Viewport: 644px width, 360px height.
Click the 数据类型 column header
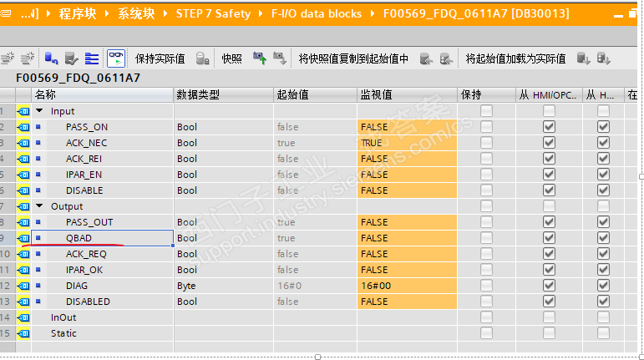[x=223, y=95]
